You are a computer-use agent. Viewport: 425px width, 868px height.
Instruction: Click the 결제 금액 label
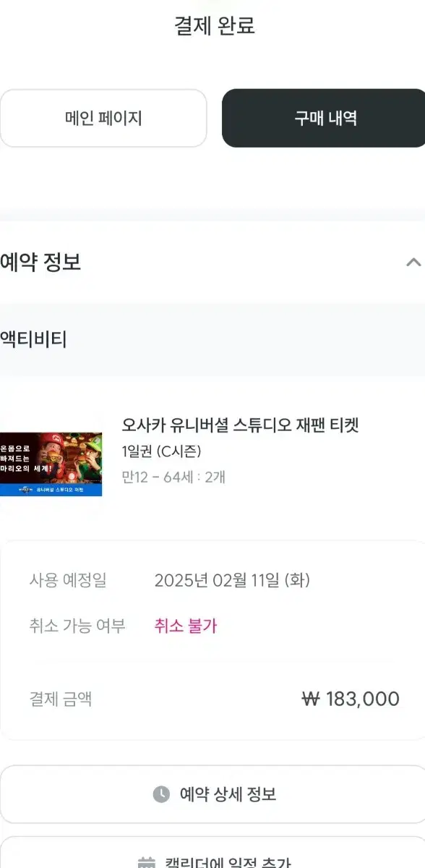click(61, 699)
